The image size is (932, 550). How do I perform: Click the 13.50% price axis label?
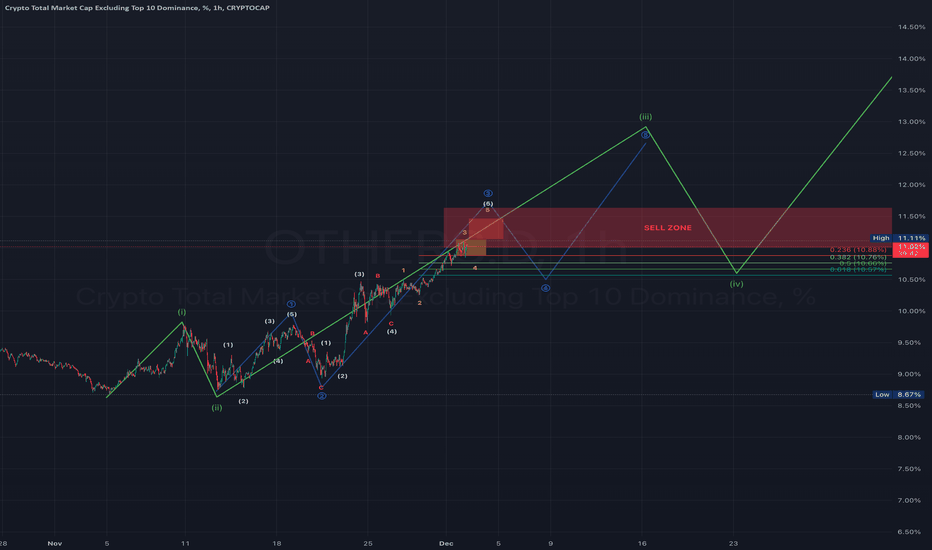[x=911, y=90]
